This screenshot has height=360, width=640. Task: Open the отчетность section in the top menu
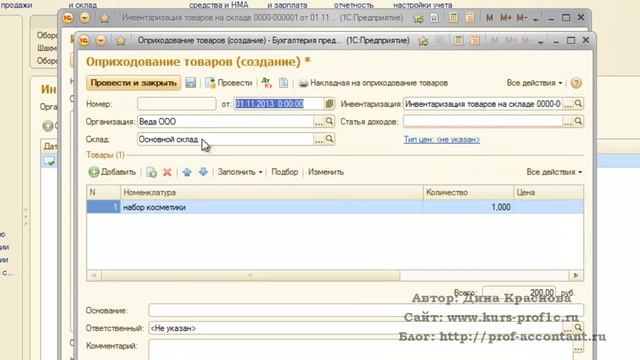tap(353, 5)
